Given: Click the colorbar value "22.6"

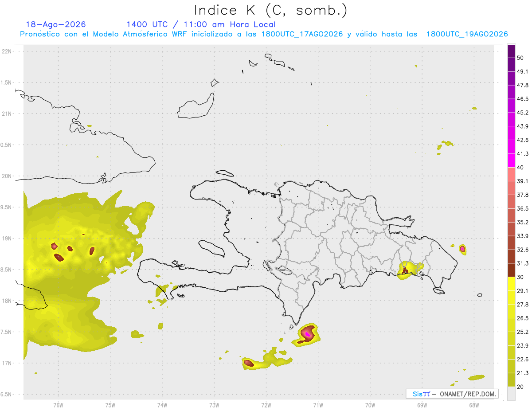Looking at the screenshot, I should click(523, 360).
